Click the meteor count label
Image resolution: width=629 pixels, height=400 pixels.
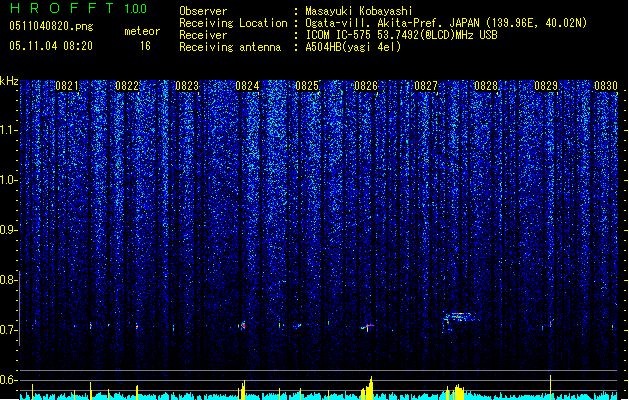142,31
